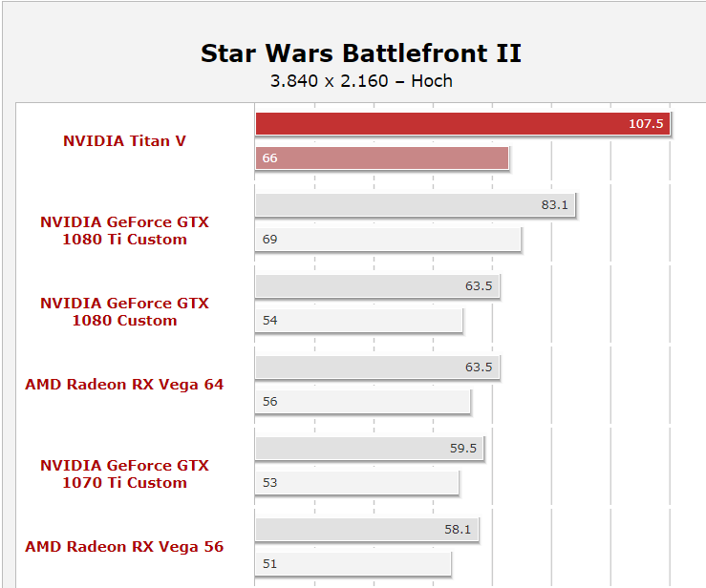
Task: Click the light red Titan V 66 bar
Action: coord(382,158)
